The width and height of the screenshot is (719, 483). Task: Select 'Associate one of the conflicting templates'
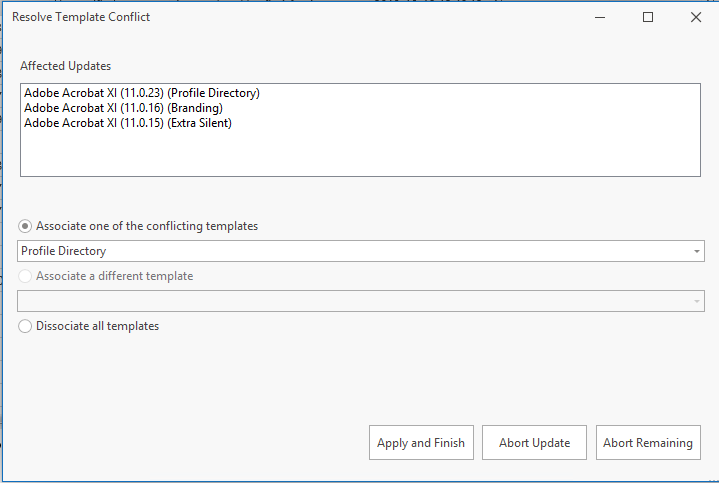(26, 226)
